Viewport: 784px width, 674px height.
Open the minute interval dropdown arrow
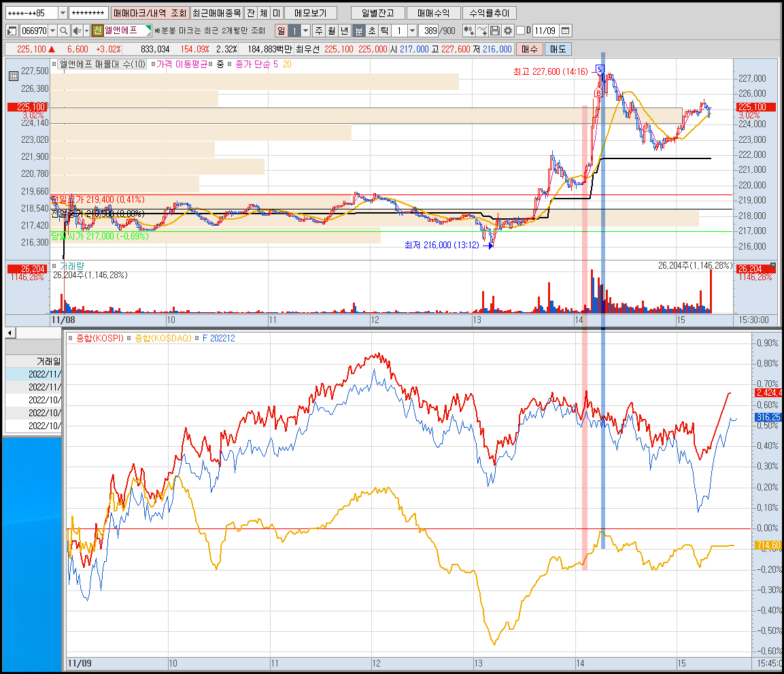(412, 31)
